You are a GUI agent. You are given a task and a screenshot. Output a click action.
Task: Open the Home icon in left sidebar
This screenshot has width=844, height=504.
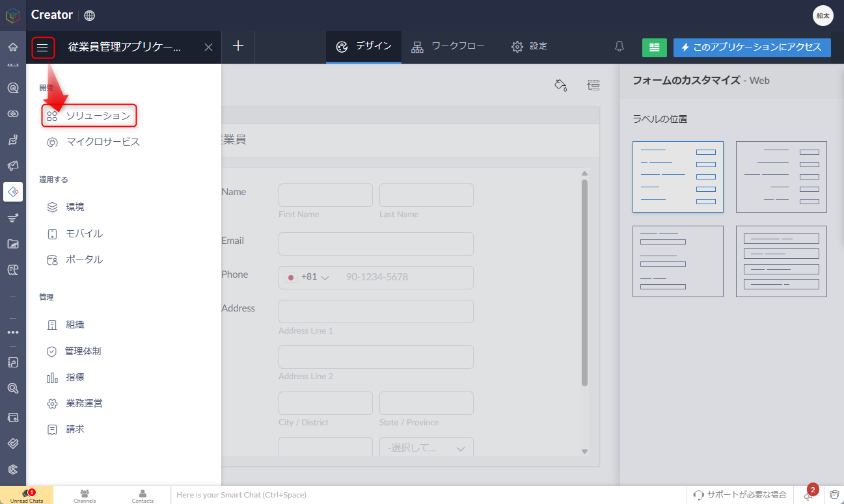click(x=12, y=47)
